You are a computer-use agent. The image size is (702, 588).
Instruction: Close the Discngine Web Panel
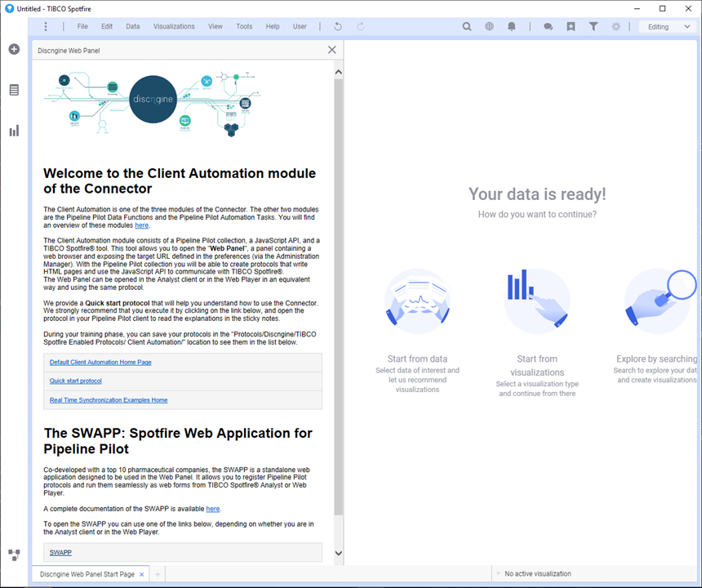coord(331,50)
